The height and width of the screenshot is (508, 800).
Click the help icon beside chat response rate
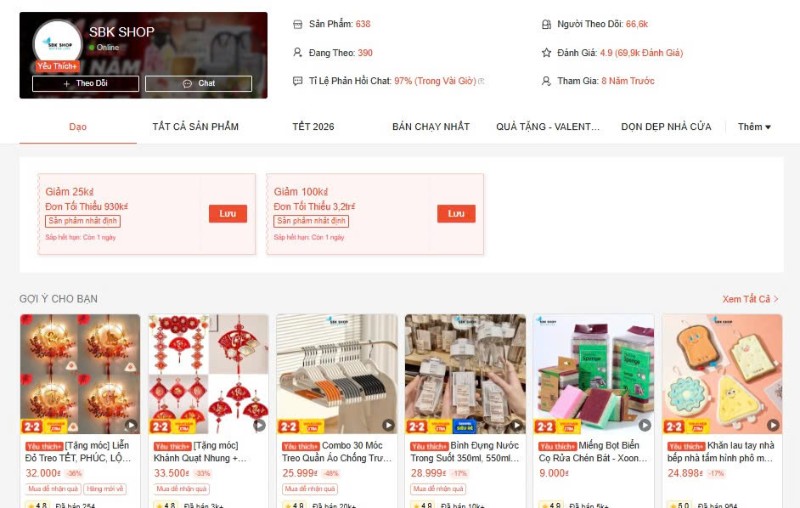[481, 81]
